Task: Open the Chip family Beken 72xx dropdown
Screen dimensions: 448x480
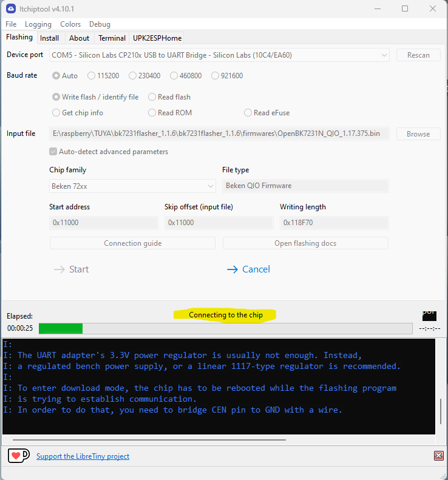Action: 132,186
